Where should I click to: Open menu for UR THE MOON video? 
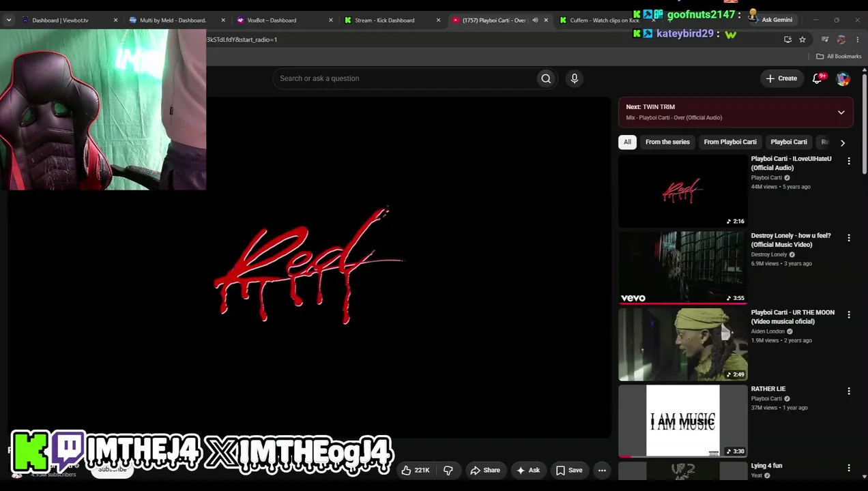click(849, 315)
